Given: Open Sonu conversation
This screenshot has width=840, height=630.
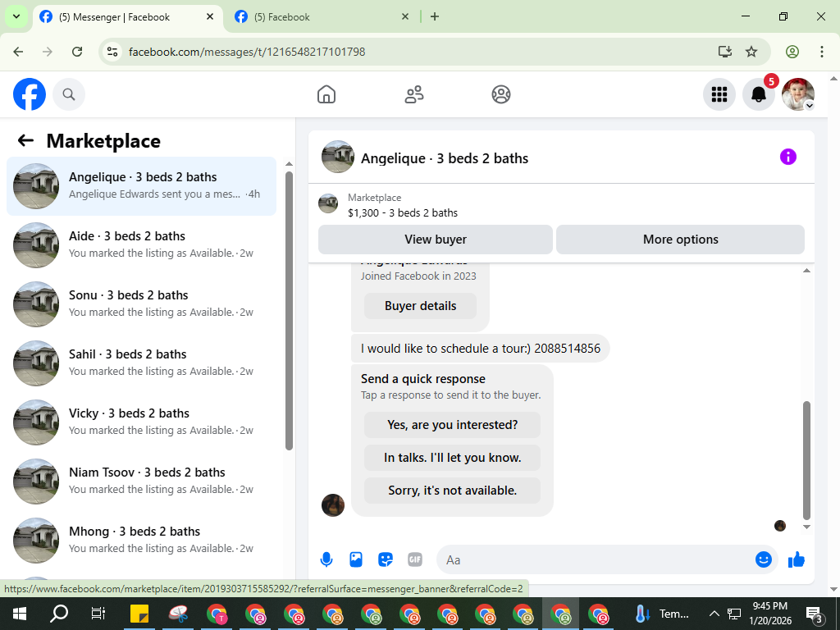Looking at the screenshot, I should [x=141, y=304].
